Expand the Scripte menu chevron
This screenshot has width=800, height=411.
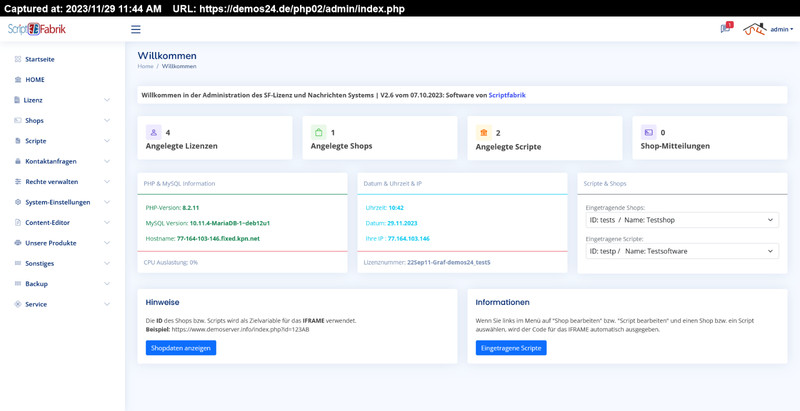click(x=107, y=141)
